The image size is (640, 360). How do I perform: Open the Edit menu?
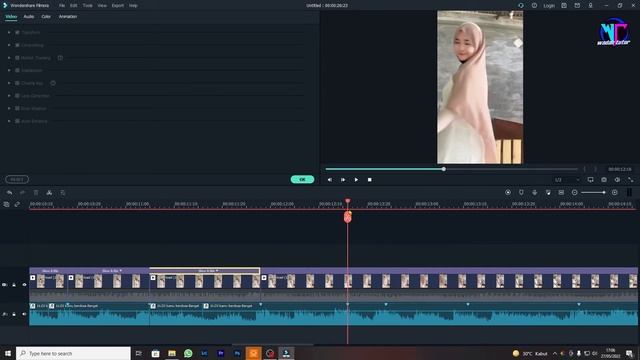click(x=73, y=6)
